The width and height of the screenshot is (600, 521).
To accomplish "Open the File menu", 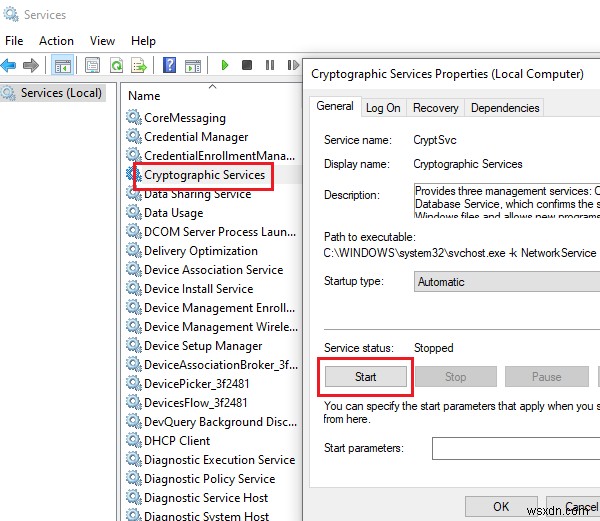I will click(x=14, y=41).
